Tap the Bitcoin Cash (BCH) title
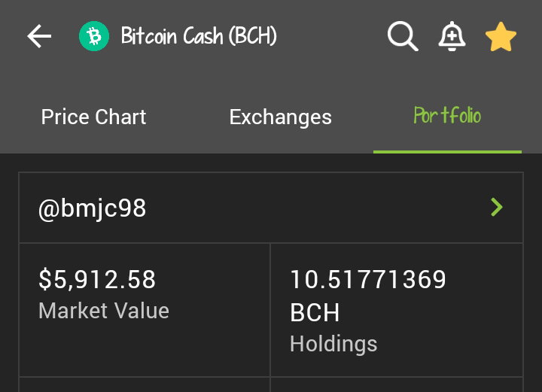Viewport: 542px width, 392px height. (199, 35)
